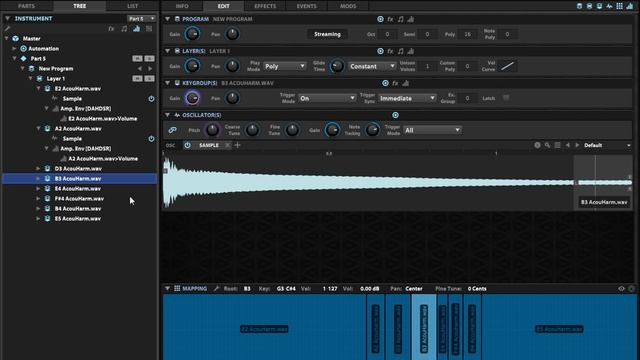Click the target icon in the Program header
The height and width of the screenshot is (360, 640).
pyautogui.click(x=380, y=19)
